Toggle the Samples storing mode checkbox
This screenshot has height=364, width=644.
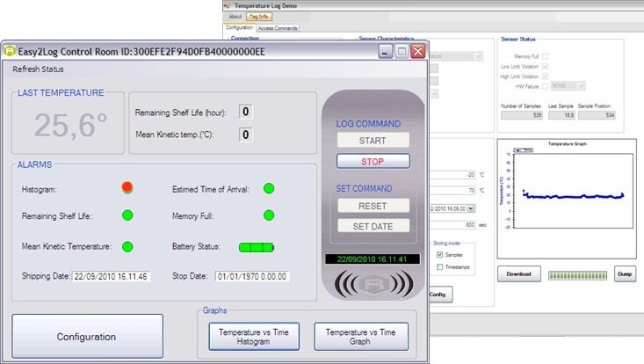[439, 255]
